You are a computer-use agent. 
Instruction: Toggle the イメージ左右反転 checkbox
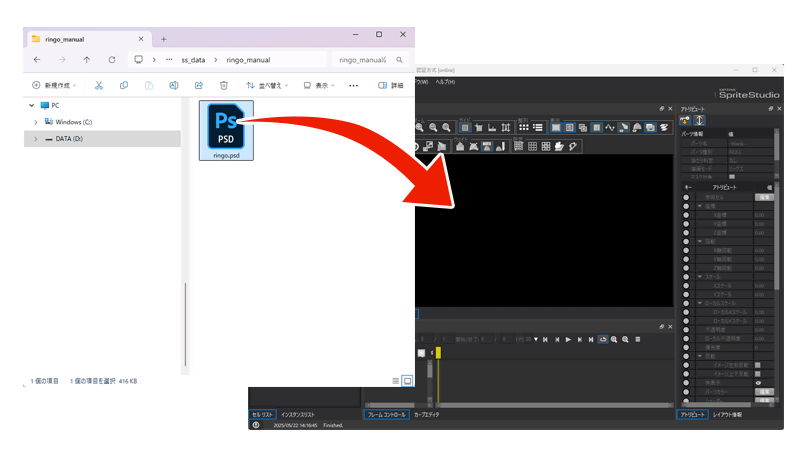(758, 365)
